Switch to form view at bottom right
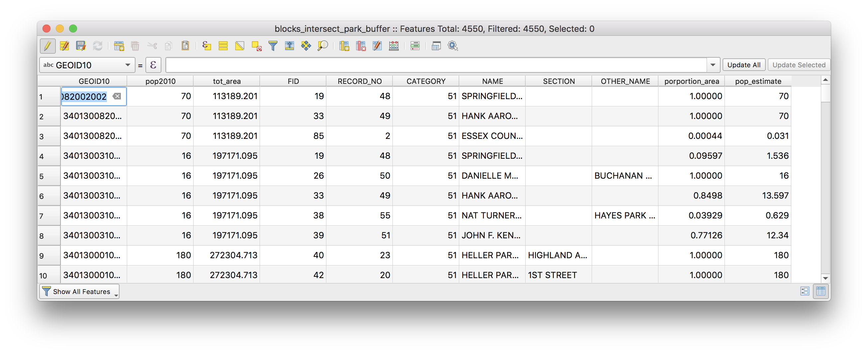 (805, 291)
